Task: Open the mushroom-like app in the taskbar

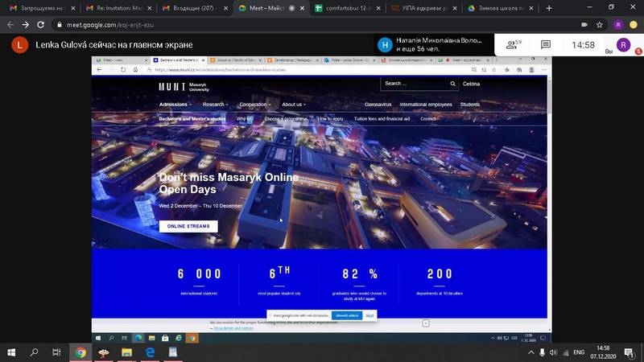Action: tap(104, 352)
